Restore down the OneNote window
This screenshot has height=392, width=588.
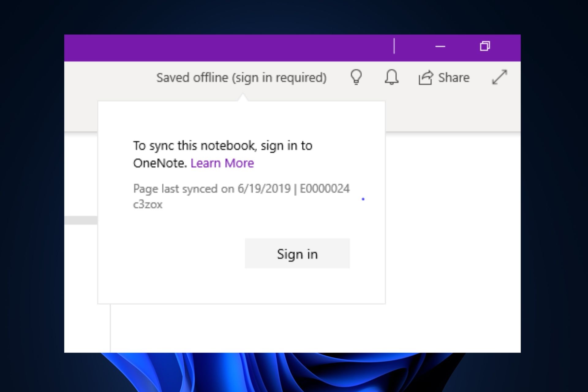pyautogui.click(x=485, y=46)
